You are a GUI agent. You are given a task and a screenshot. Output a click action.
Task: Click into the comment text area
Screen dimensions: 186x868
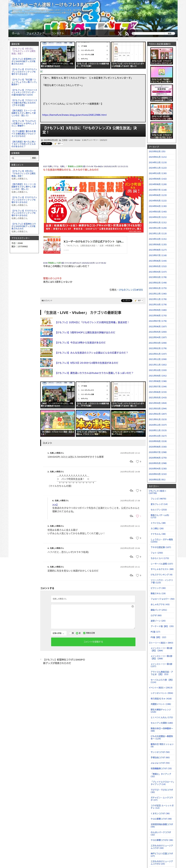tap(93, 616)
